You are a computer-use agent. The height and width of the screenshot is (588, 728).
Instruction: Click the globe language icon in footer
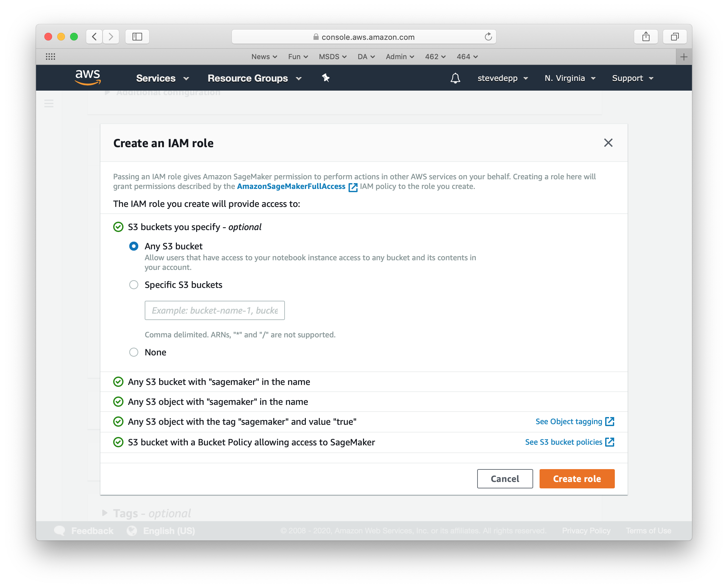(132, 531)
